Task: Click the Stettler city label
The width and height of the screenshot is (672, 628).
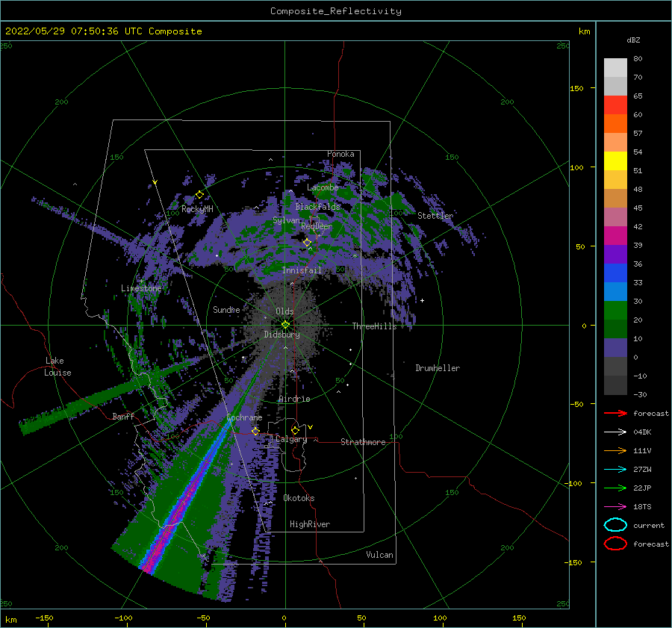Action: coord(435,216)
